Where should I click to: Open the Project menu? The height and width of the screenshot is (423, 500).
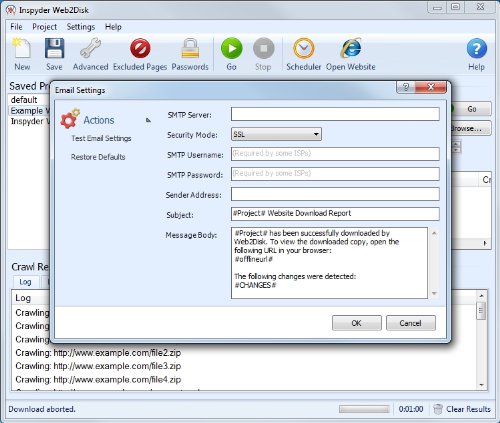pyautogui.click(x=45, y=27)
